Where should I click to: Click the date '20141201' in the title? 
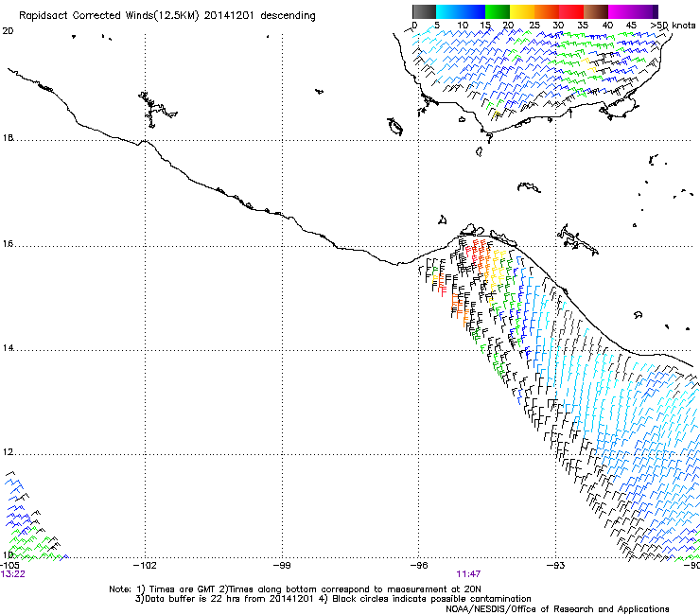point(229,16)
